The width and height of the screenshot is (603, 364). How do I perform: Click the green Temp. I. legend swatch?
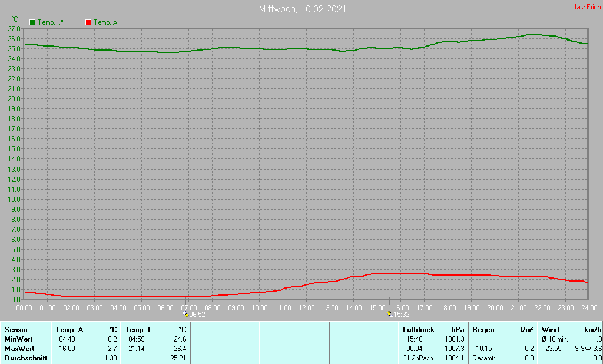32,22
